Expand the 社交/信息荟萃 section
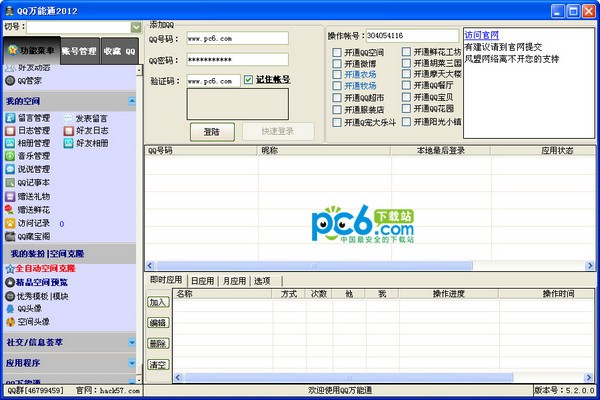600x400 pixels. (x=132, y=342)
